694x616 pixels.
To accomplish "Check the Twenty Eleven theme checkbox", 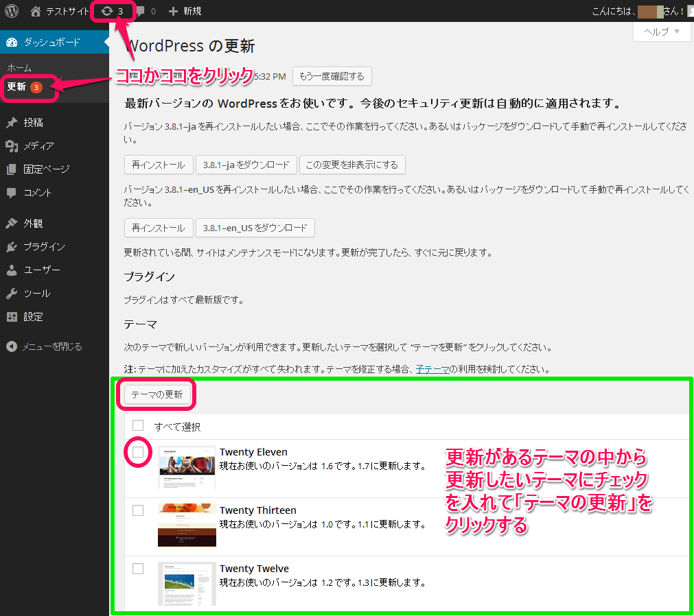I will [x=138, y=452].
